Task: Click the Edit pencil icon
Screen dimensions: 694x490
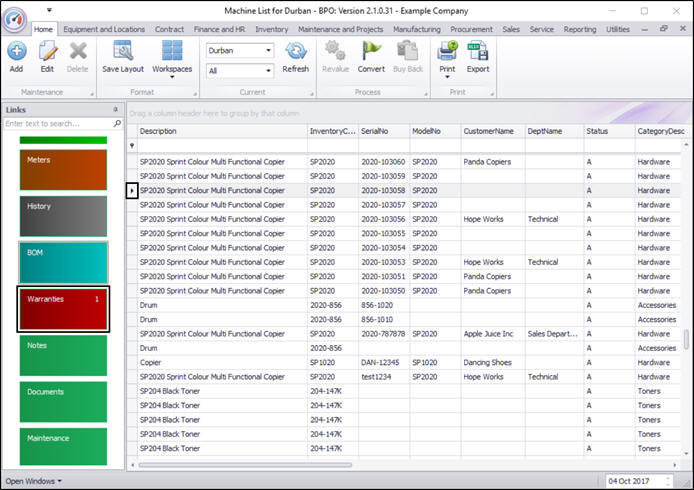Action: (x=47, y=51)
